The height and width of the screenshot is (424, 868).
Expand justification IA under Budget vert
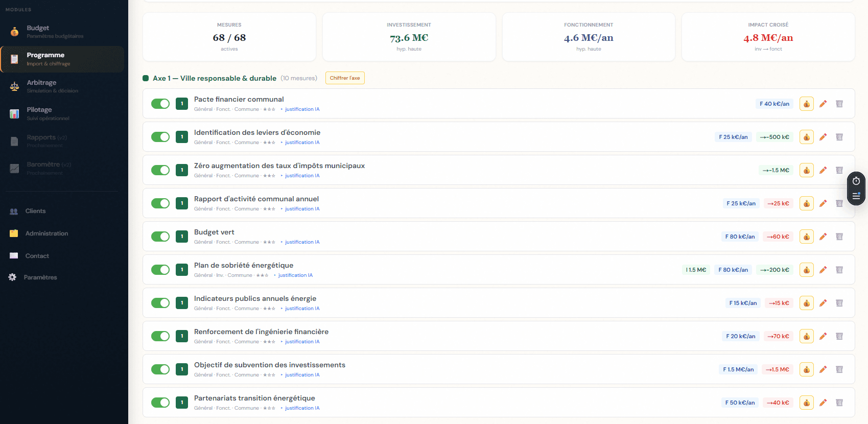coord(301,242)
